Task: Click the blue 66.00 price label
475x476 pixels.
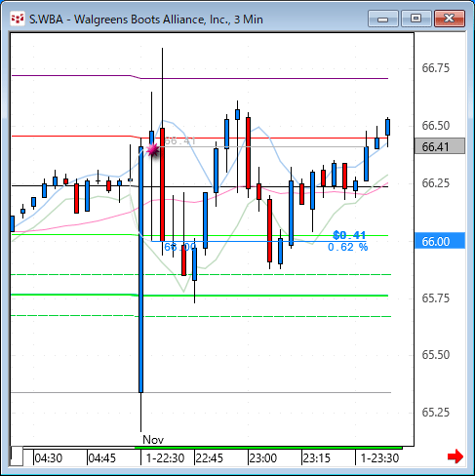Action: pos(440,241)
